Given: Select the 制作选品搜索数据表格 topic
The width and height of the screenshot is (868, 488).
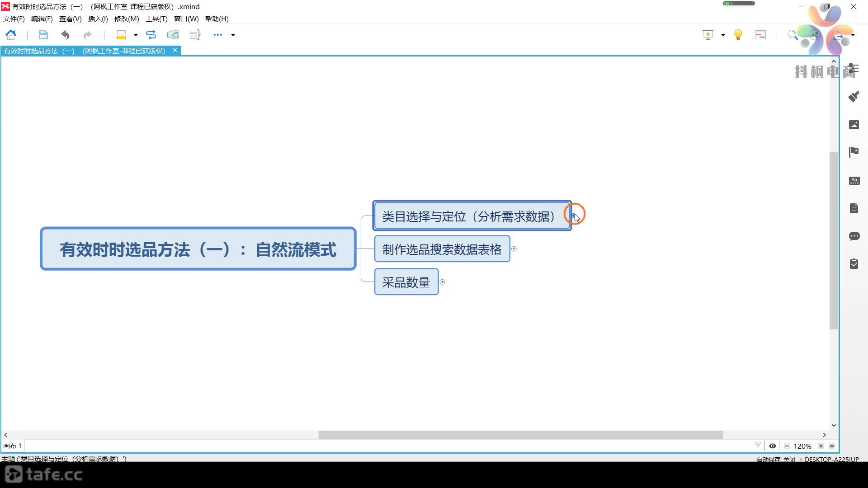Looking at the screenshot, I should (442, 249).
